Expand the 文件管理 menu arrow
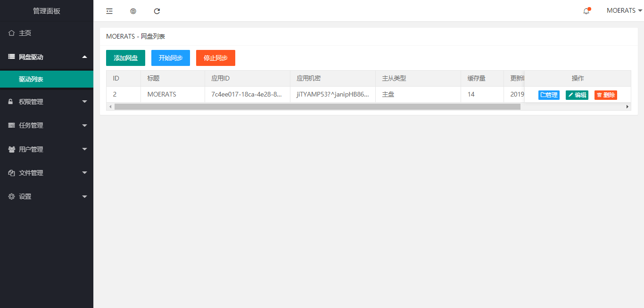Viewport: 644px width, 308px height. (84, 172)
